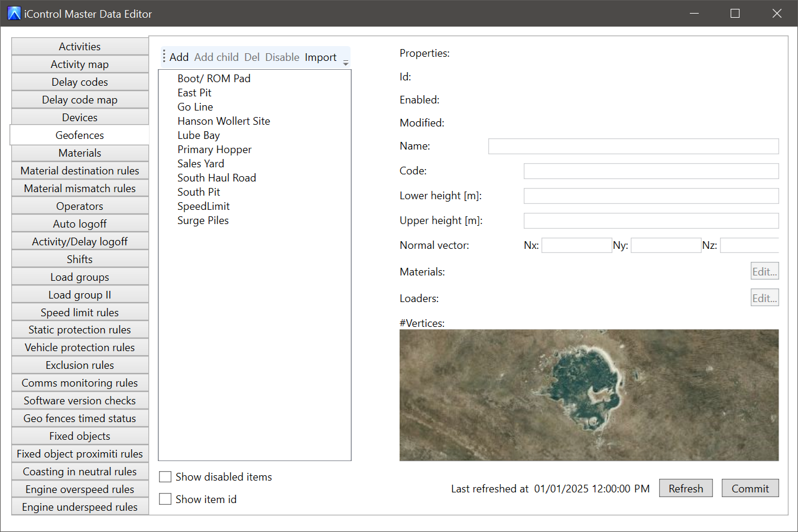Open Material destination rules tab
Screen dimensions: 798x532
(80, 171)
